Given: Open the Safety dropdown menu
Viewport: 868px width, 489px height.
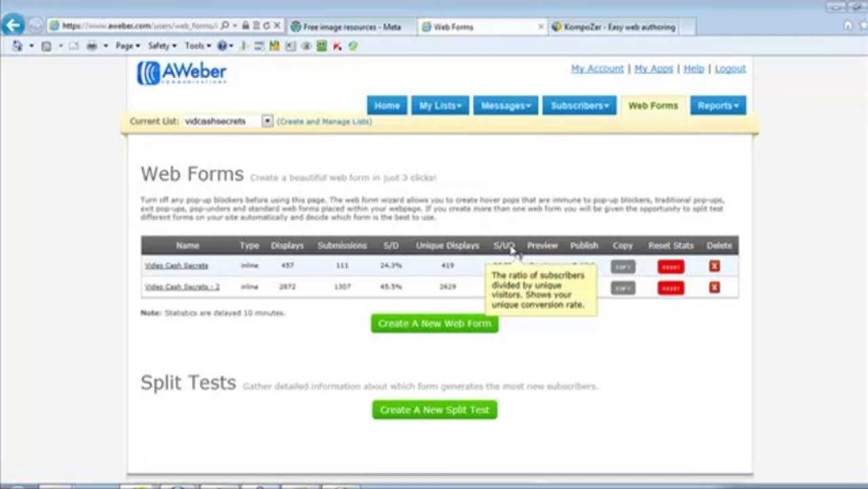Looking at the screenshot, I should click(x=162, y=46).
